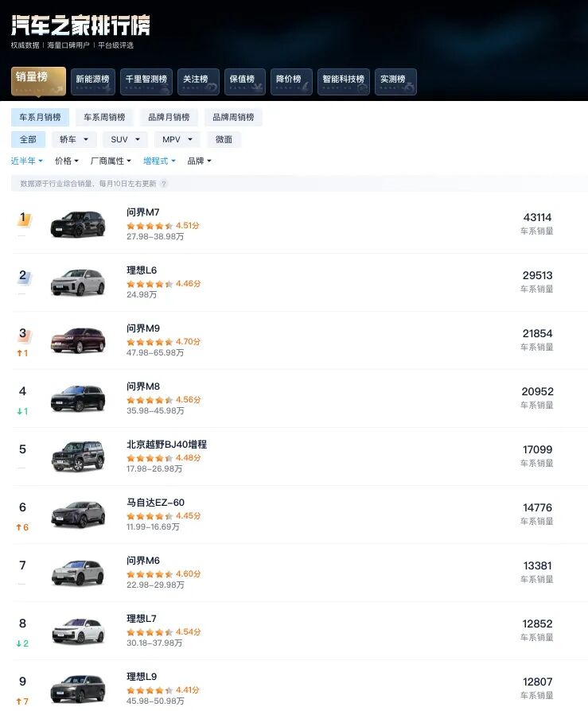Open the 实测榜 tab

pos(395,82)
